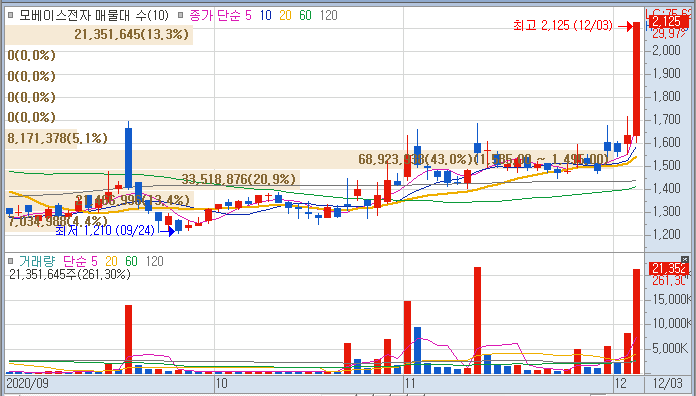Image resolution: width=696 pixels, height=396 pixels.
Task: Click the 5,000K volume axis label
Action: [671, 348]
